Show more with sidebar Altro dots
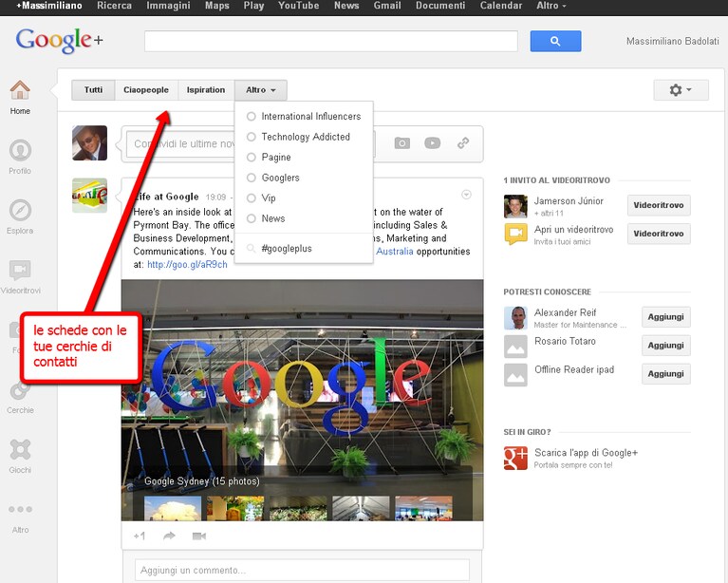The height and width of the screenshot is (583, 728). pos(20,509)
